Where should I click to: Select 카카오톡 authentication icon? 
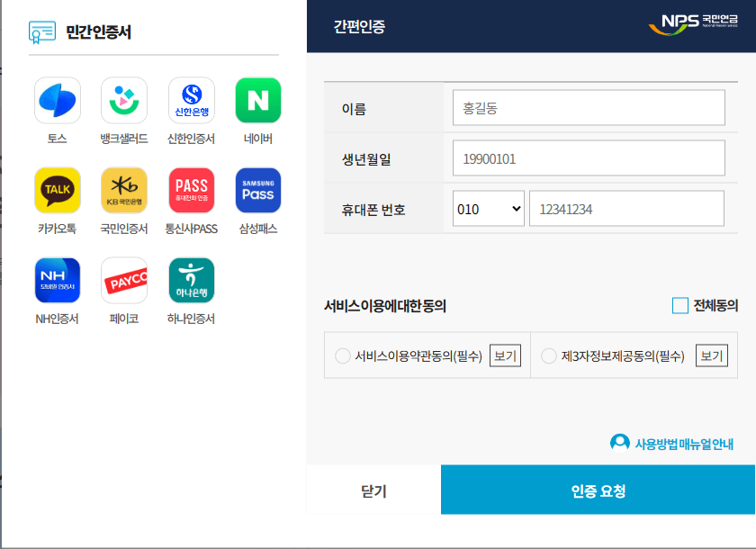click(57, 190)
